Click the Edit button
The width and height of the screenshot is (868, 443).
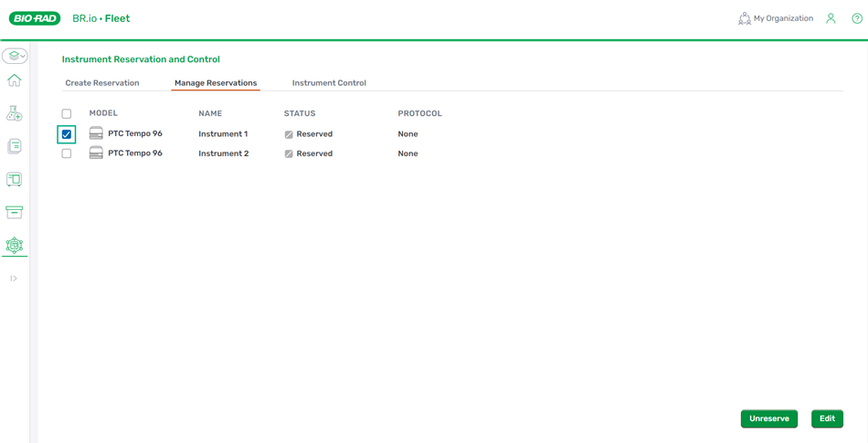827,418
